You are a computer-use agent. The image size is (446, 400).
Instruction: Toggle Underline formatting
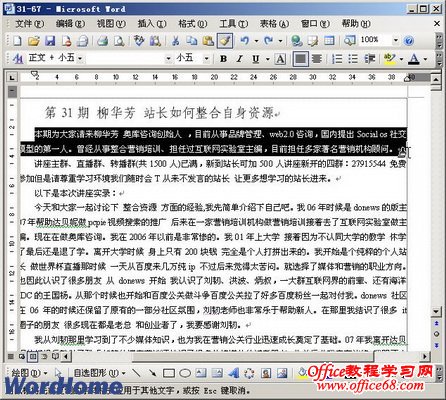click(x=256, y=59)
